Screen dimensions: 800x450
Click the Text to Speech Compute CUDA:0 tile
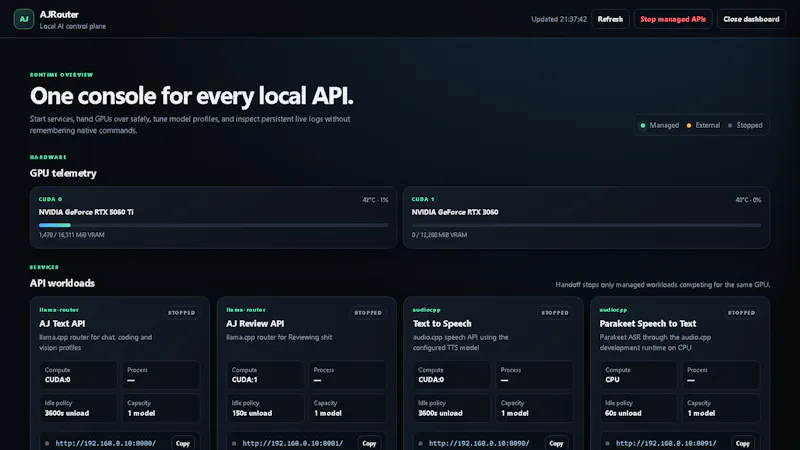452,375
